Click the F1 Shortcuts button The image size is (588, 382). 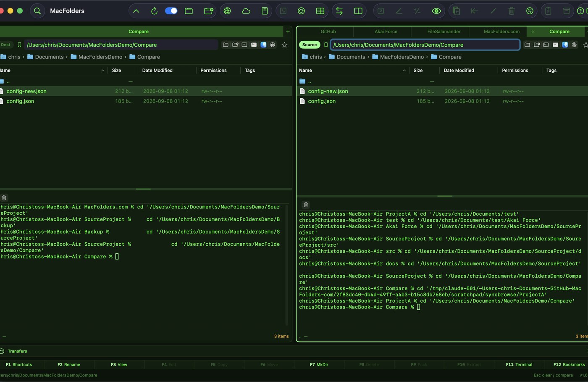19,365
